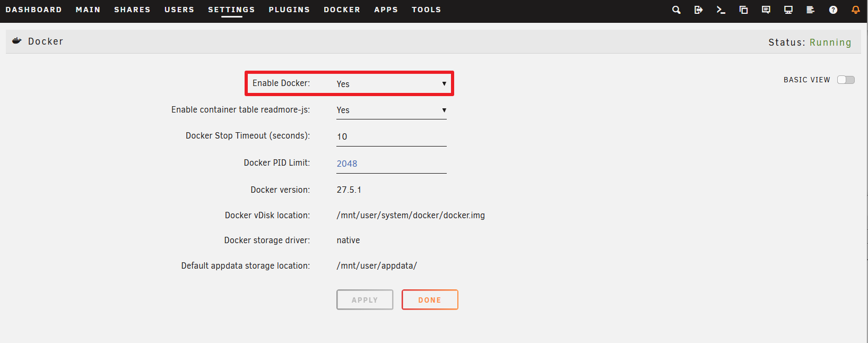Toggle the Basic View switch
The height and width of the screenshot is (343, 868).
846,80
